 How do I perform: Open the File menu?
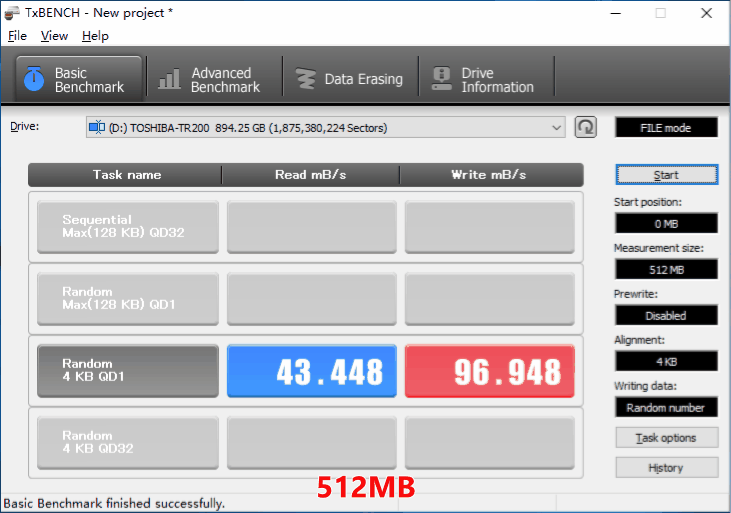pos(17,36)
